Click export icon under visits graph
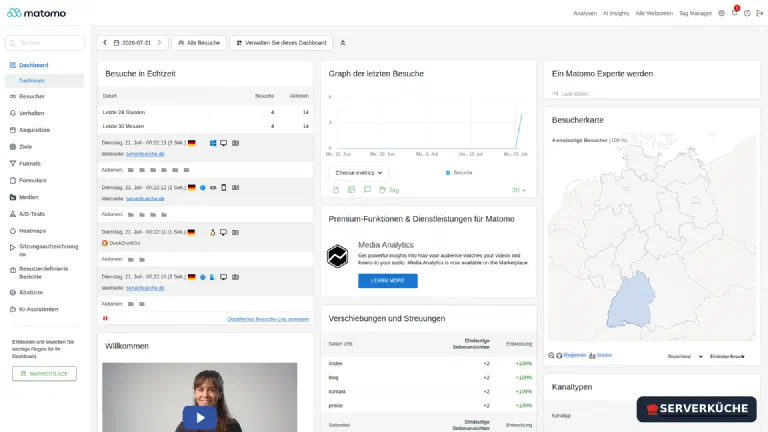This screenshot has height=432, width=768. point(336,190)
